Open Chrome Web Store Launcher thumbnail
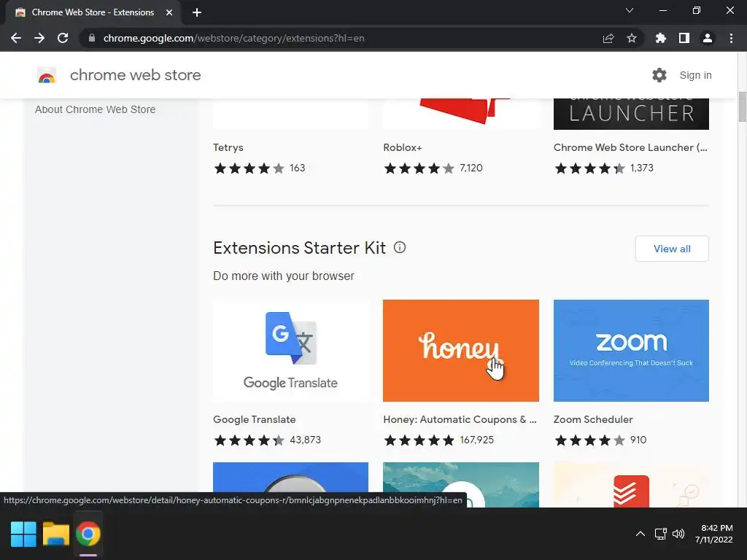Image resolution: width=747 pixels, height=560 pixels. pyautogui.click(x=631, y=114)
